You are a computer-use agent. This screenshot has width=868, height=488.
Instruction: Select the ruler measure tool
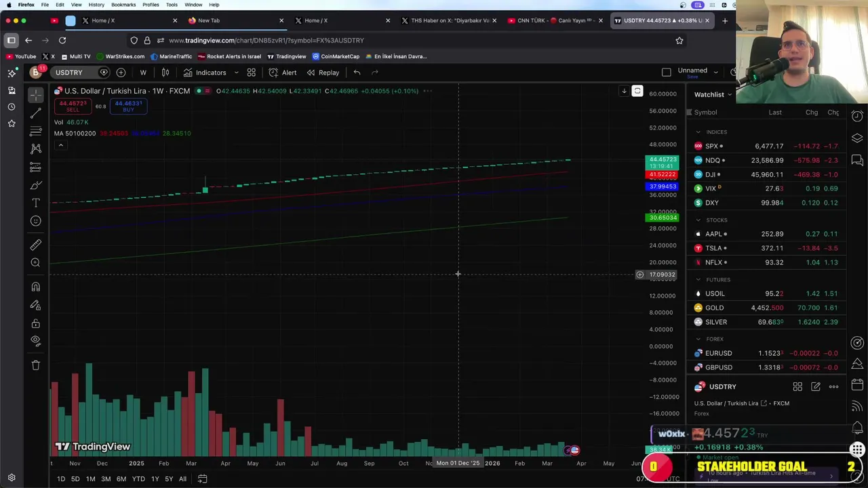point(36,245)
